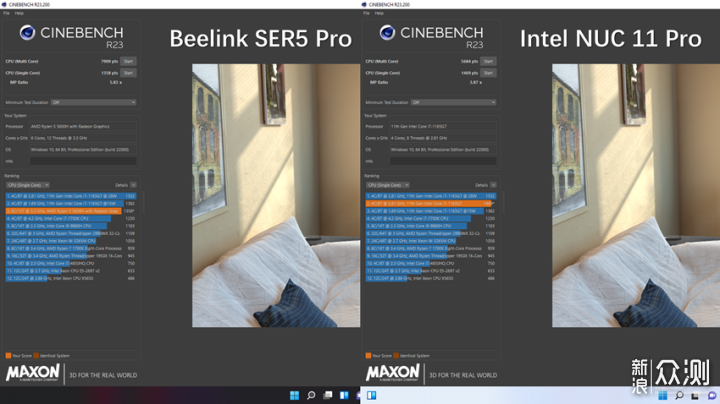Open Help menu in left Cinebench window
Image resolution: width=720 pixels, height=404 pixels.
pyautogui.click(x=19, y=13)
